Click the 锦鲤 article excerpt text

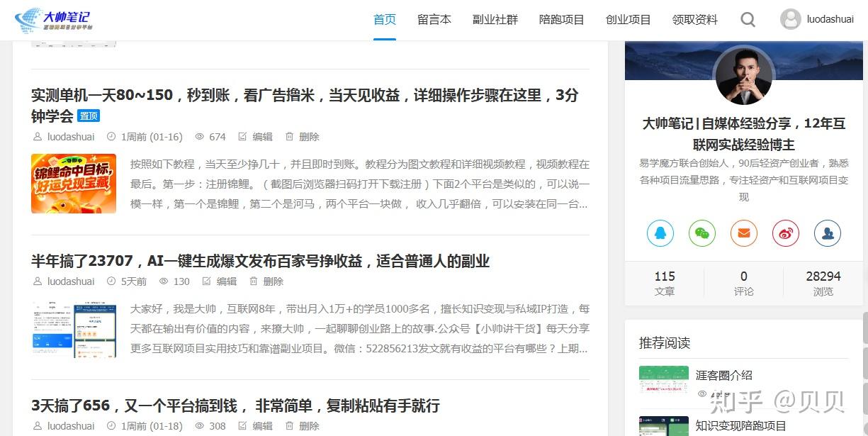point(360,184)
